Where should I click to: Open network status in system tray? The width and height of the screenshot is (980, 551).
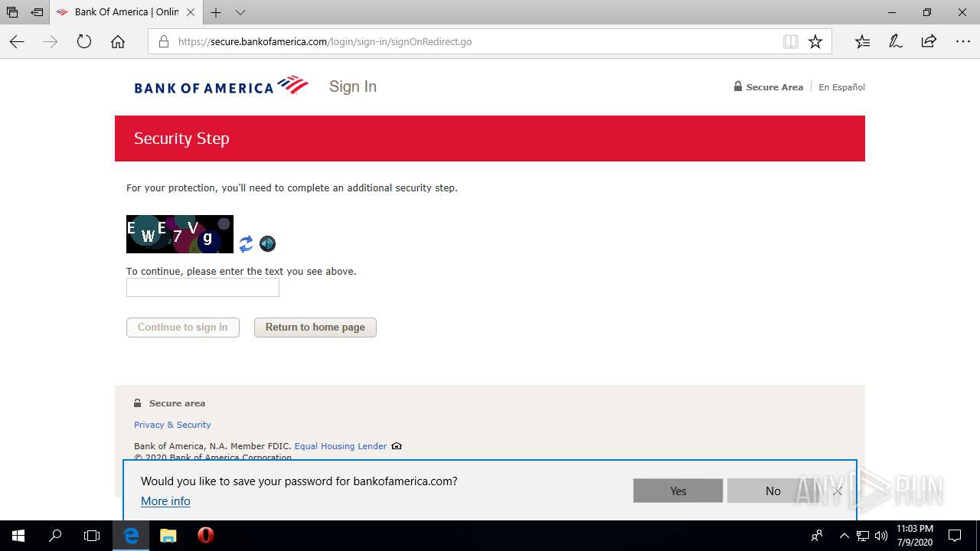click(x=863, y=536)
